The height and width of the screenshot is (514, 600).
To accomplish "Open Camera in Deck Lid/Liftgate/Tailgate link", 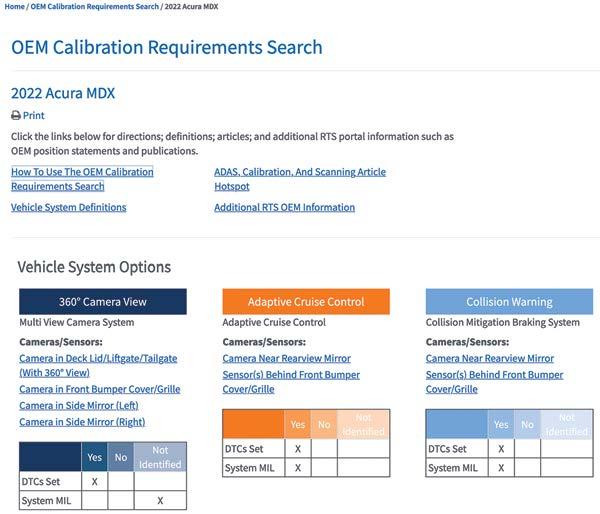I will [x=98, y=366].
